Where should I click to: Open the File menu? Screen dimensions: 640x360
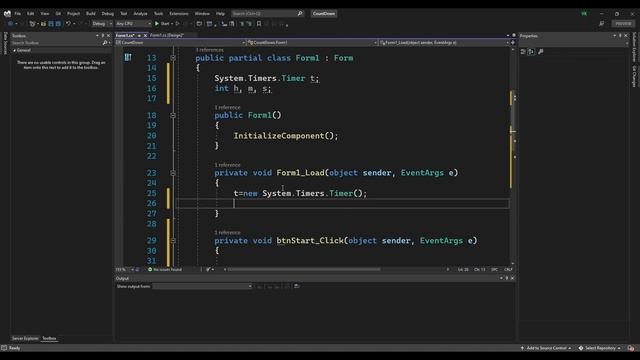[18, 13]
